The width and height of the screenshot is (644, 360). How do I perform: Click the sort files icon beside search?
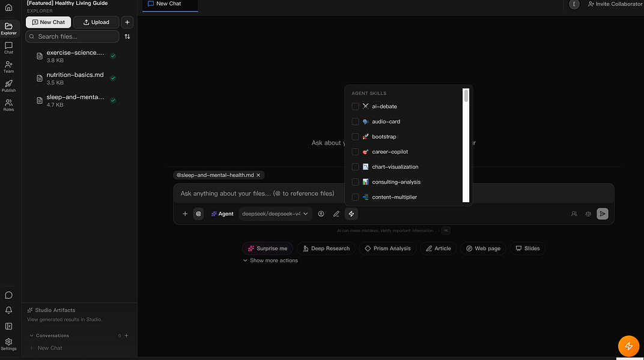127,37
